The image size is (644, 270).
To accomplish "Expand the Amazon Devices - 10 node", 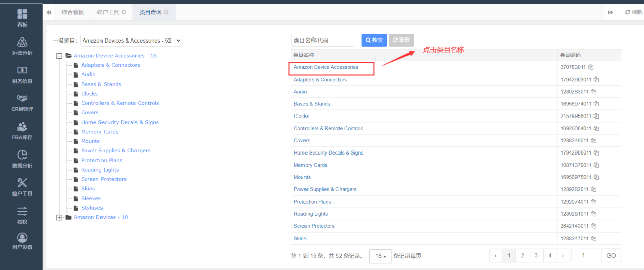I will coord(59,217).
